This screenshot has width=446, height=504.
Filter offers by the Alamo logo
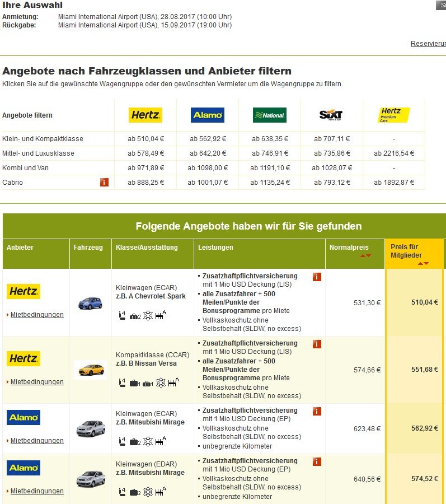coord(208,115)
